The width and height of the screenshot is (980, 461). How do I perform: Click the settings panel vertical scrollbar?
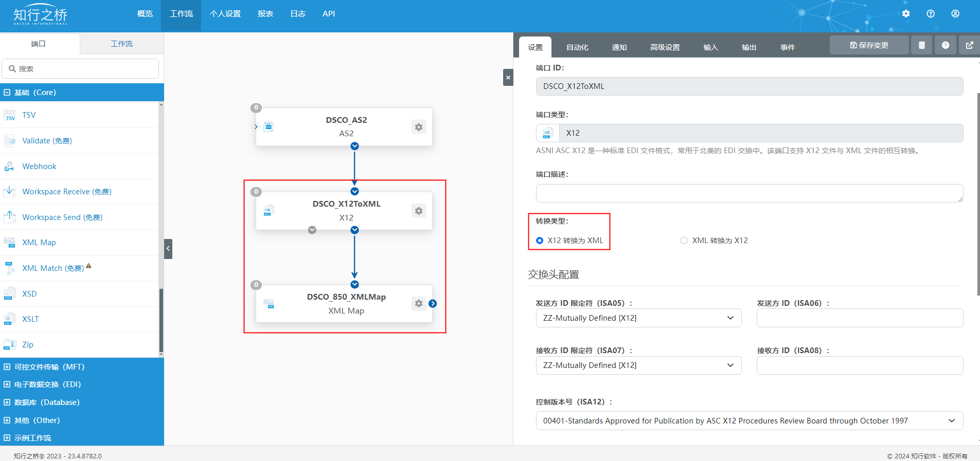tap(978, 194)
